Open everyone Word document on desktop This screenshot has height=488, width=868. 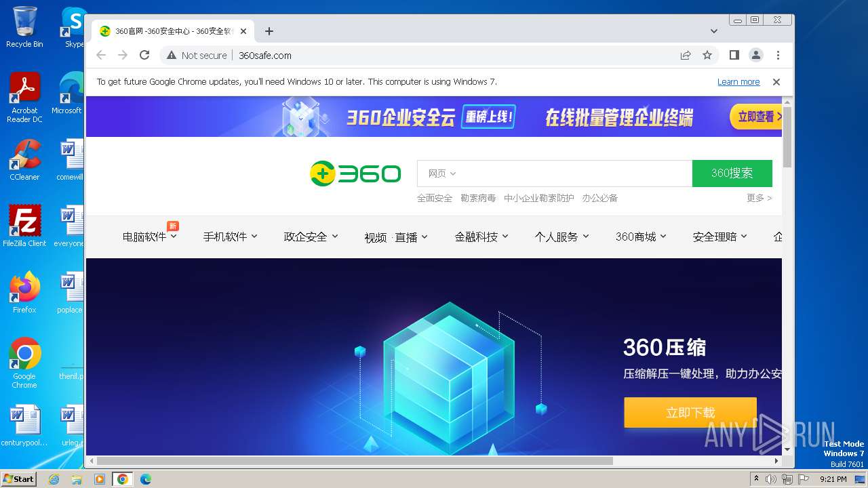click(69, 226)
